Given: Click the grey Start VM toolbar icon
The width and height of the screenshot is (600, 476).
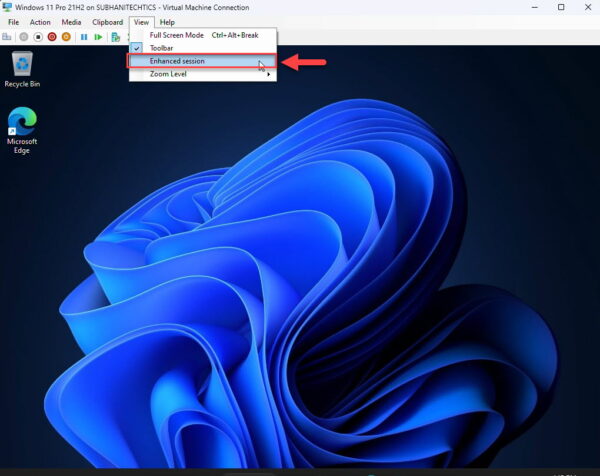Looking at the screenshot, I should tap(23, 37).
